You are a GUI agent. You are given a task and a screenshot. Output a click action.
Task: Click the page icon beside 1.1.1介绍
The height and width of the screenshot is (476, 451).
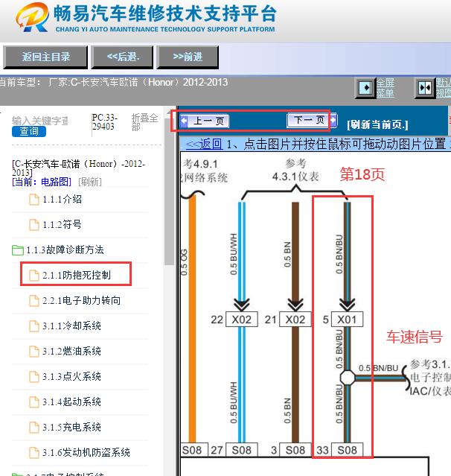34,200
